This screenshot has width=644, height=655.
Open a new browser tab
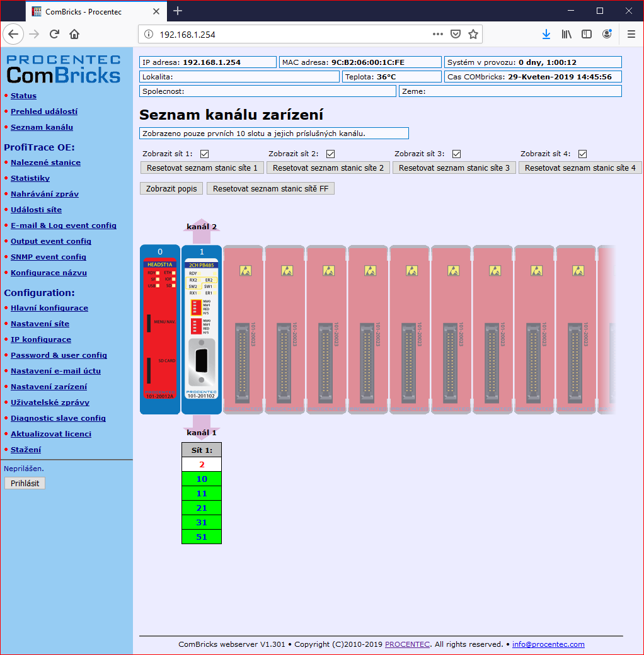coord(178,11)
